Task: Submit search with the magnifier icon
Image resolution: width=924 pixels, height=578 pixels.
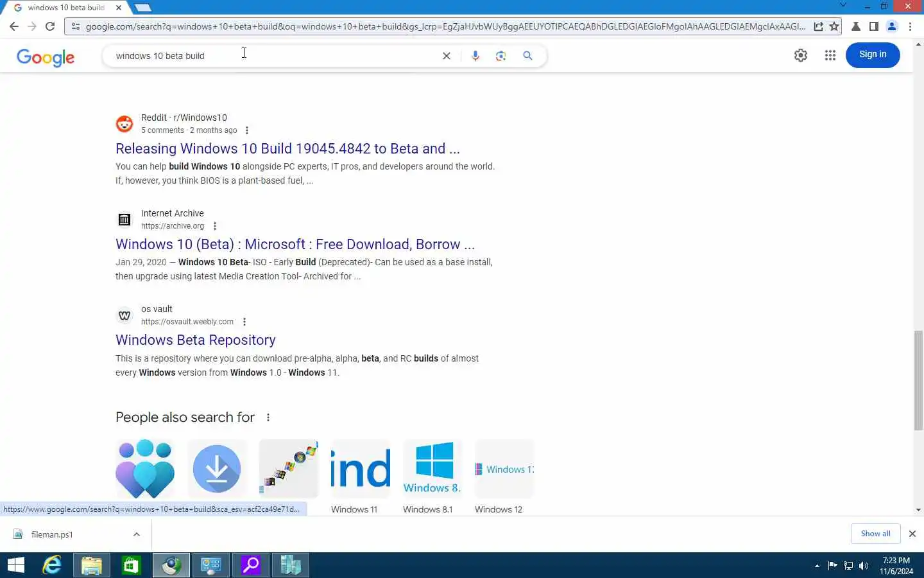Action: coord(527,56)
